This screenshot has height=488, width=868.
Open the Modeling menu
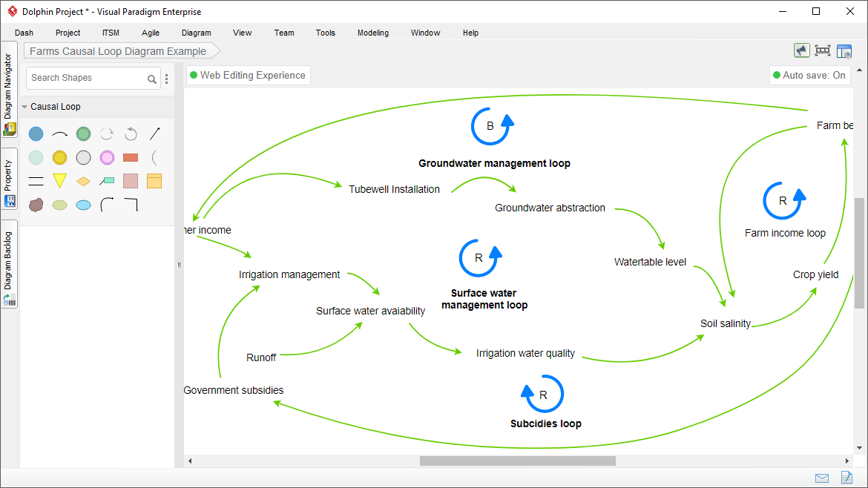[372, 33]
